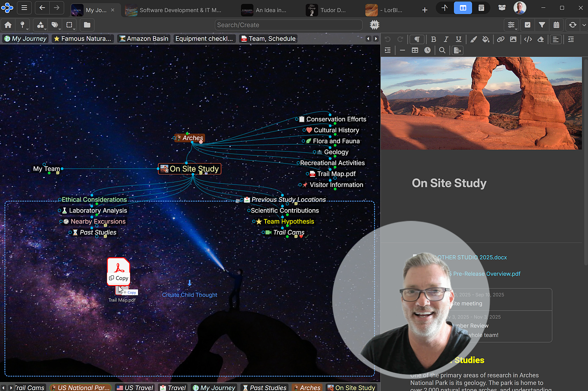The width and height of the screenshot is (588, 391).
Task: Expand the chevron next to sync
Action: (x=584, y=25)
